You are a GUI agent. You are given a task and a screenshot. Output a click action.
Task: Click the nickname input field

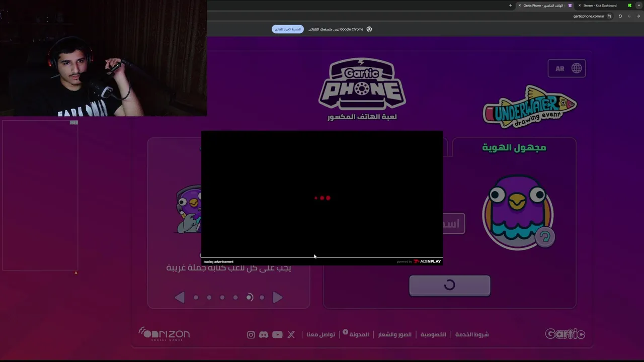pos(453,223)
